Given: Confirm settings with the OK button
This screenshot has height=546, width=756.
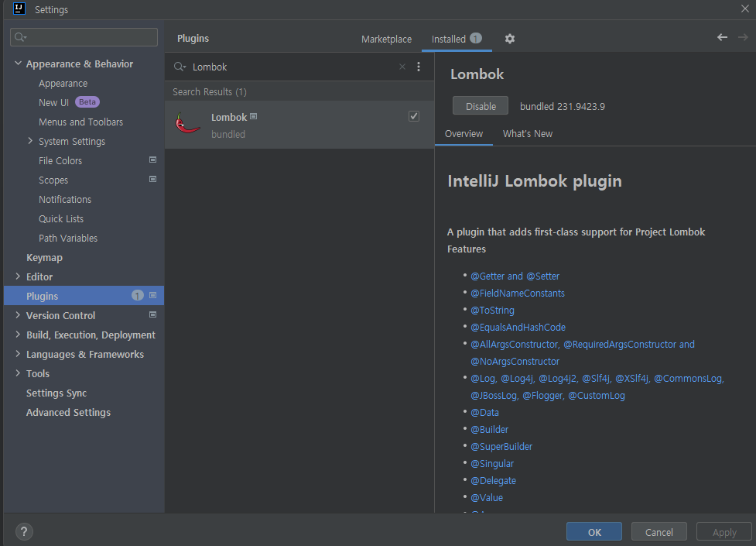Looking at the screenshot, I should (x=594, y=532).
